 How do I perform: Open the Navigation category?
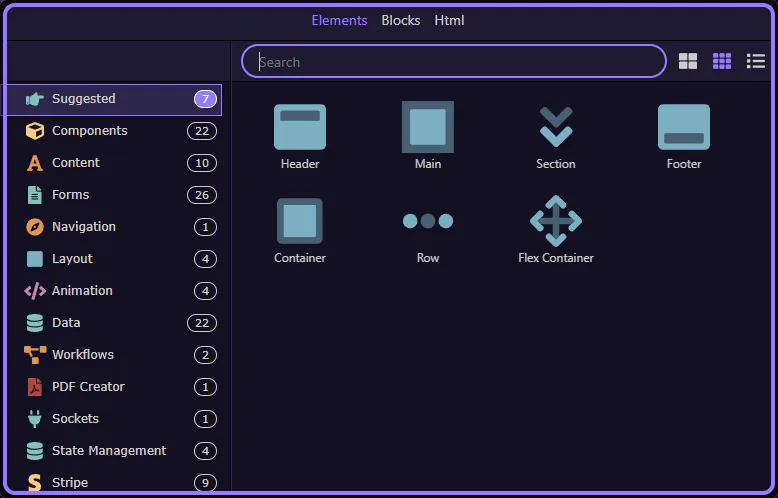pyautogui.click(x=84, y=227)
